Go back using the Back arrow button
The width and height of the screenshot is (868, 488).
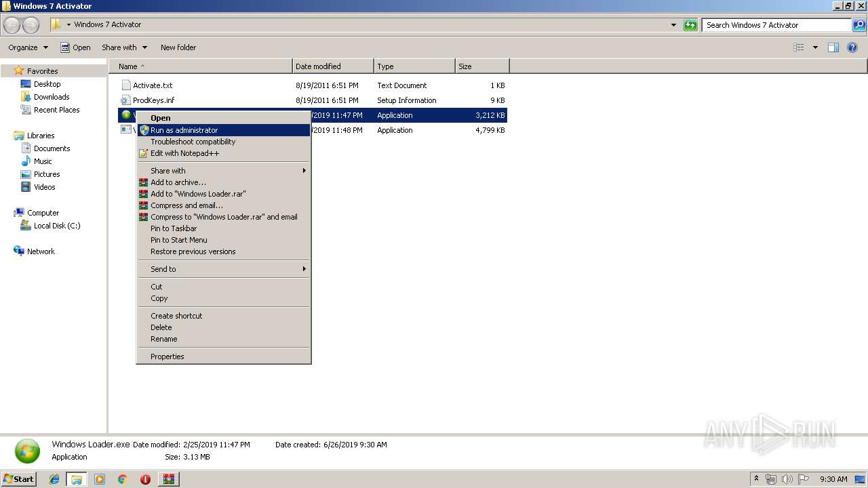12,25
